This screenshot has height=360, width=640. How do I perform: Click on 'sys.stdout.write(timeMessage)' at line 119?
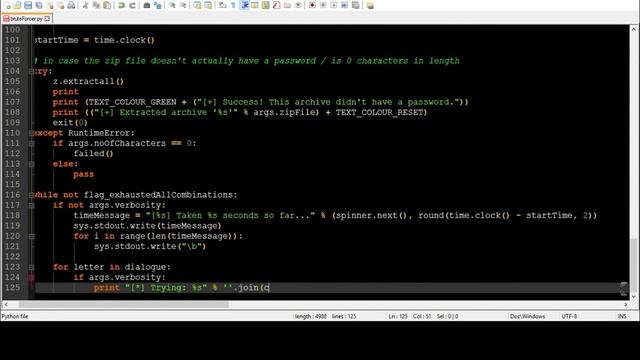147,226
